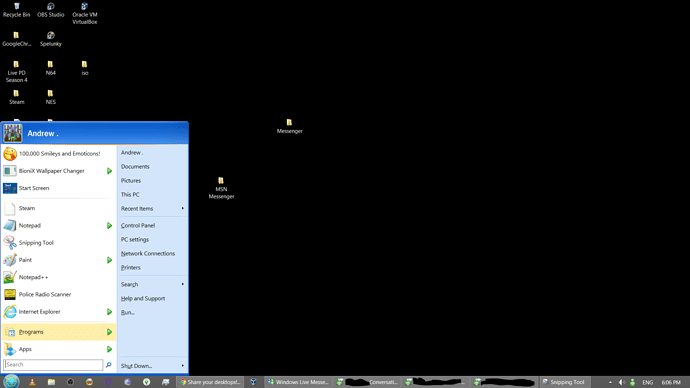Open the PC settings link
Screen dimensions: 690x388
135,239
